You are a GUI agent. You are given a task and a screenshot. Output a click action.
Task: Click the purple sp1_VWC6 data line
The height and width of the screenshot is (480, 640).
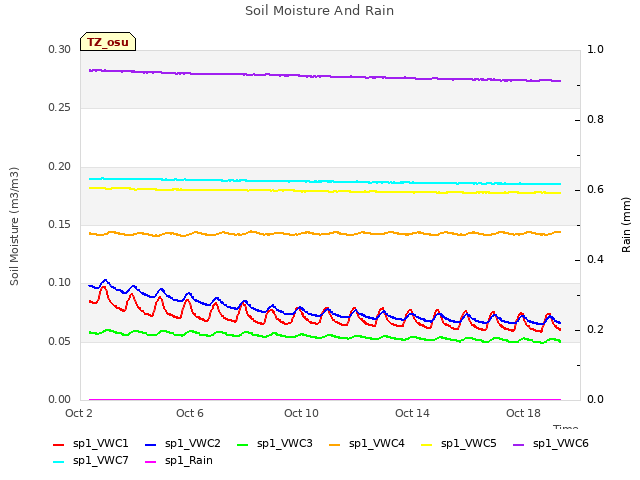click(325, 76)
